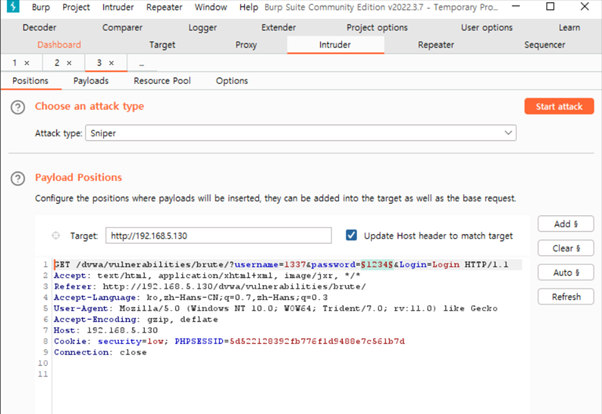The image size is (602, 414).
Task: Open the Repeater menu in menu bar
Action: [x=164, y=7]
